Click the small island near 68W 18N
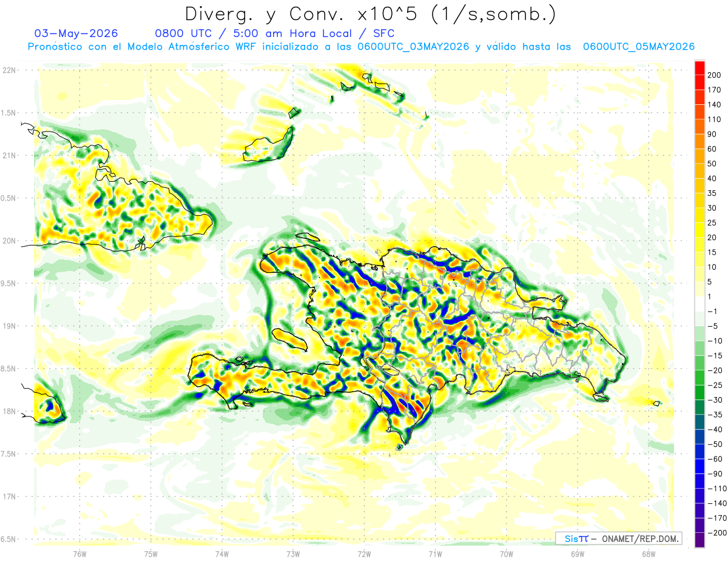 tap(656, 403)
